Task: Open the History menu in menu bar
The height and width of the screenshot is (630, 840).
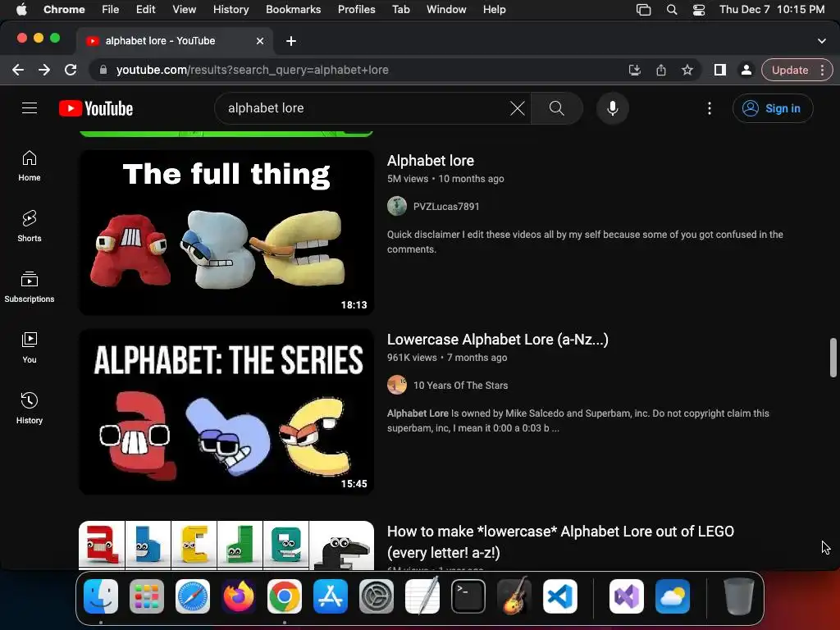Action: (x=231, y=10)
